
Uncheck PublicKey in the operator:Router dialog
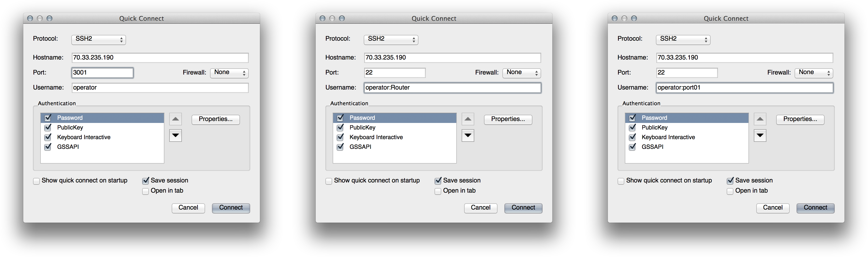(340, 128)
